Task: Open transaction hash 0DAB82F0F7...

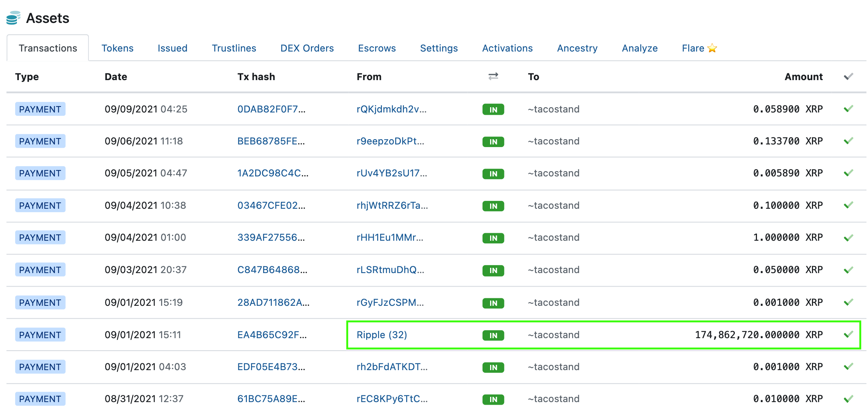Action: [x=271, y=109]
